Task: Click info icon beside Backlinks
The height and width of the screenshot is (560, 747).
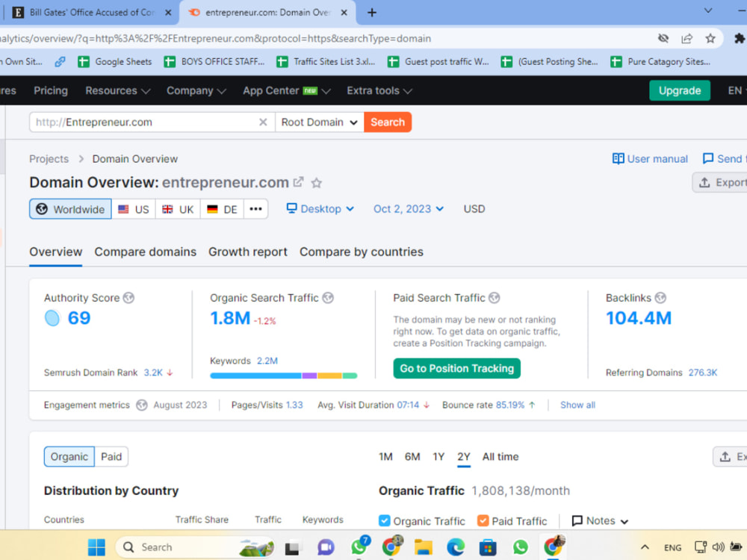Action: click(x=660, y=298)
